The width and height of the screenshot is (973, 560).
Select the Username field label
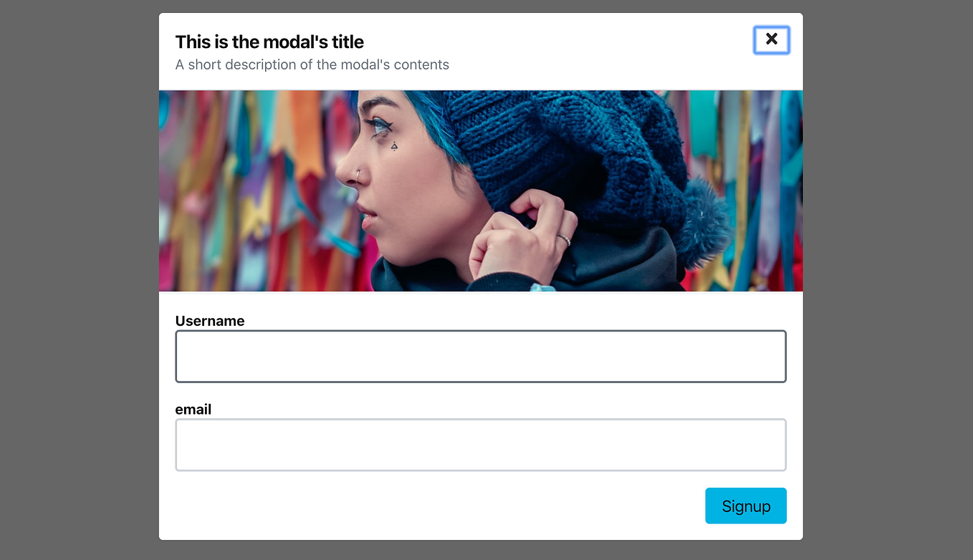click(x=210, y=321)
